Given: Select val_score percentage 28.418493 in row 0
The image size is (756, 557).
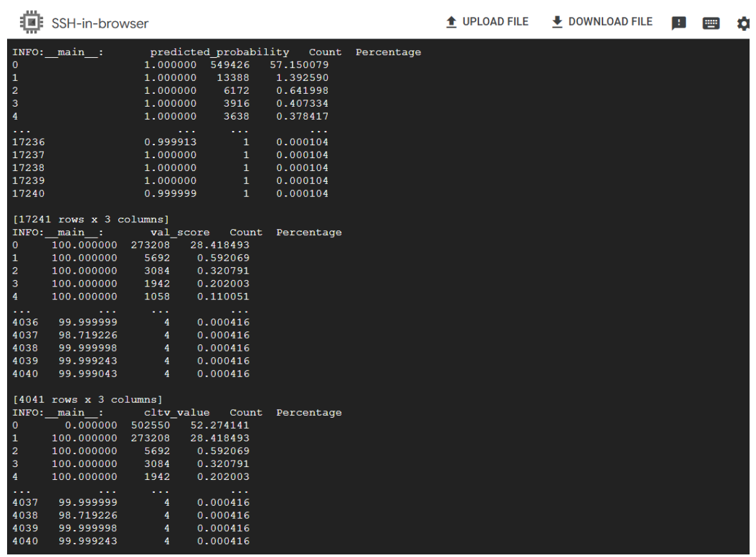Looking at the screenshot, I should click(x=220, y=245).
